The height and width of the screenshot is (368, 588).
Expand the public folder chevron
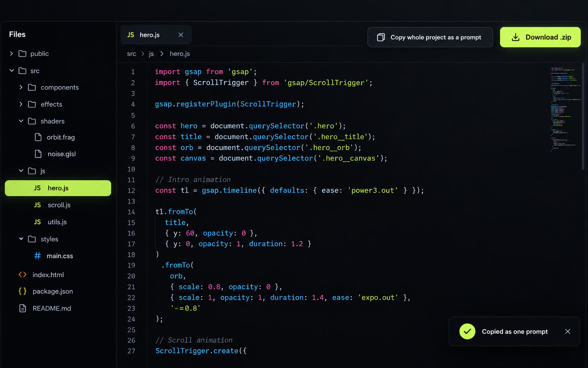[x=11, y=54]
